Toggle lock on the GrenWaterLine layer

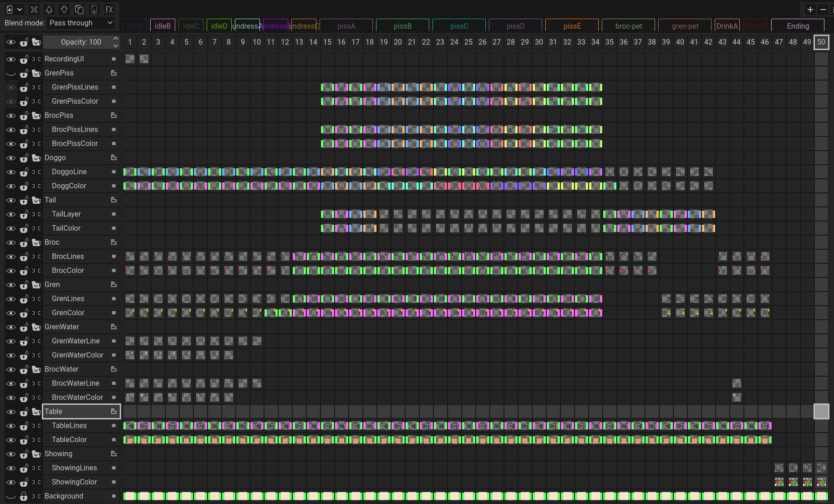click(24, 341)
